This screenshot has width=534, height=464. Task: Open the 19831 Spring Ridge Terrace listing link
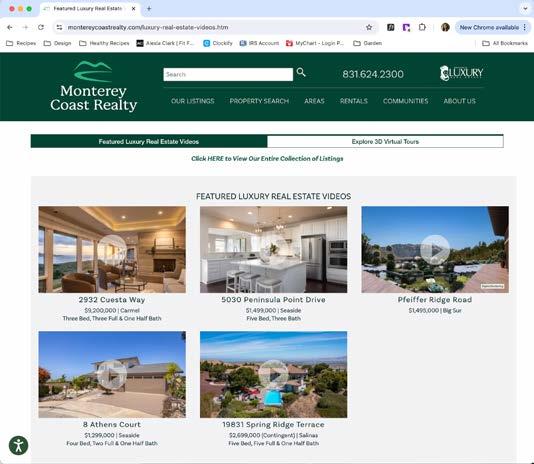tap(273, 424)
